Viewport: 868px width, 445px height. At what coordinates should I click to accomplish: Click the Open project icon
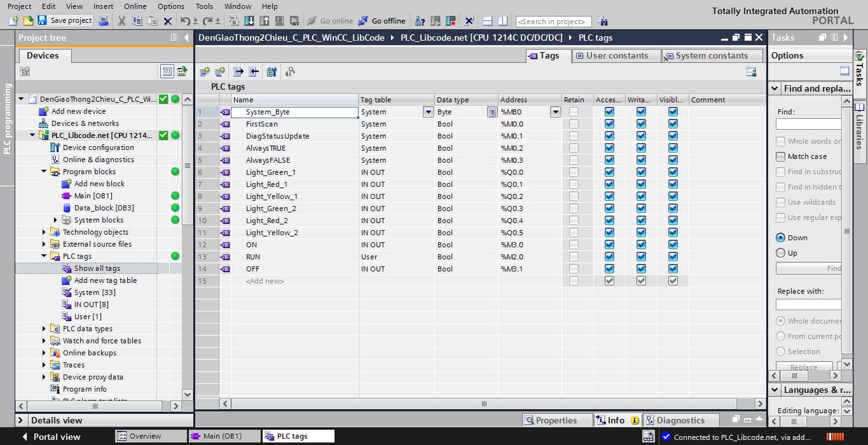coord(28,21)
